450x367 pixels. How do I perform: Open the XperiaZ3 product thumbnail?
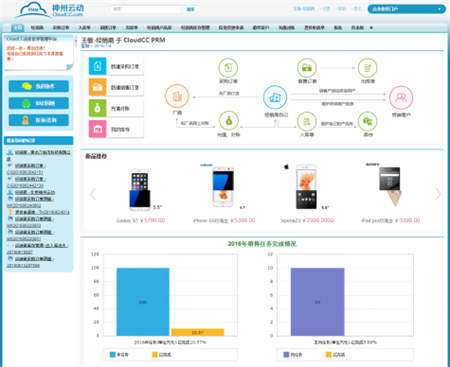tap(306, 187)
